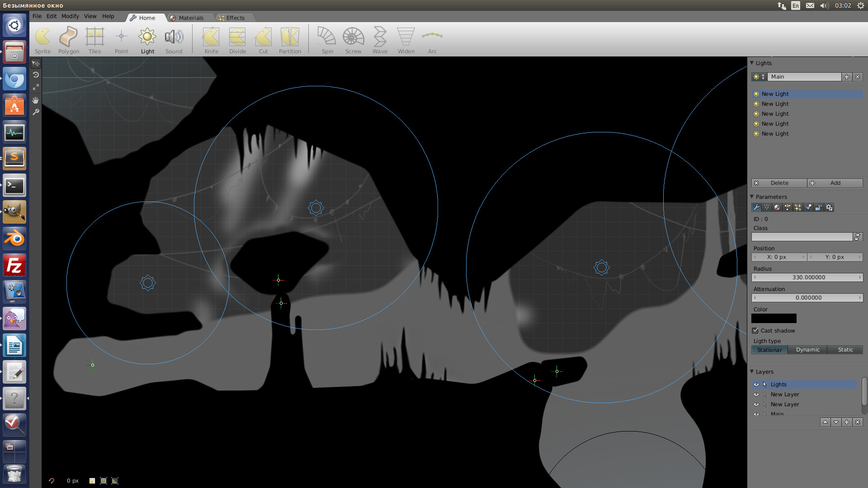Open the Modify menu
The image size is (868, 488).
point(70,16)
